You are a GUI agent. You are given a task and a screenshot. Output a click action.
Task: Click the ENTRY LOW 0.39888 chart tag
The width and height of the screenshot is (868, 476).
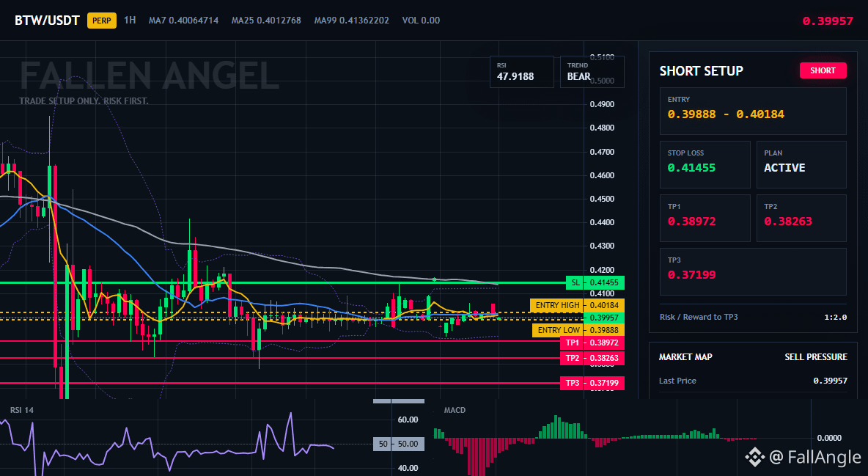[x=578, y=330]
